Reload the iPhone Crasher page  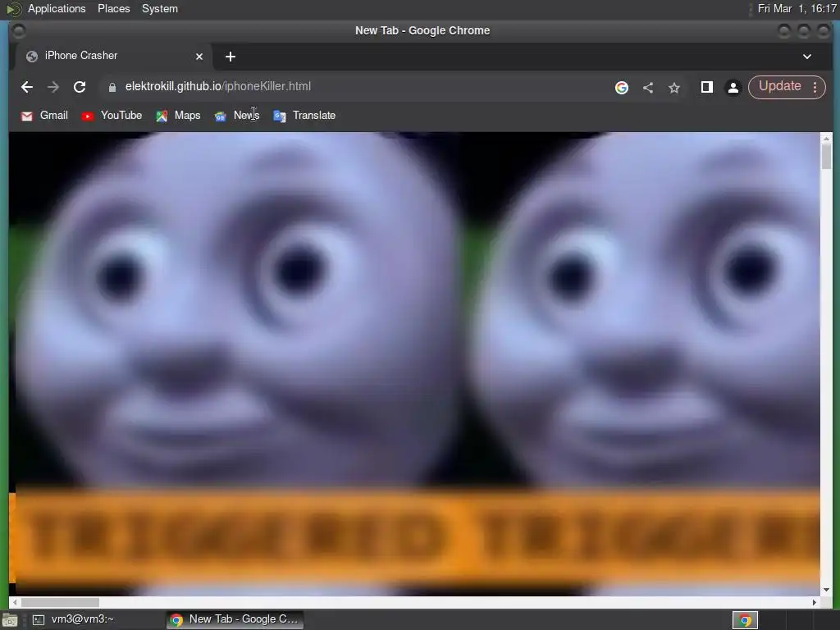click(80, 87)
